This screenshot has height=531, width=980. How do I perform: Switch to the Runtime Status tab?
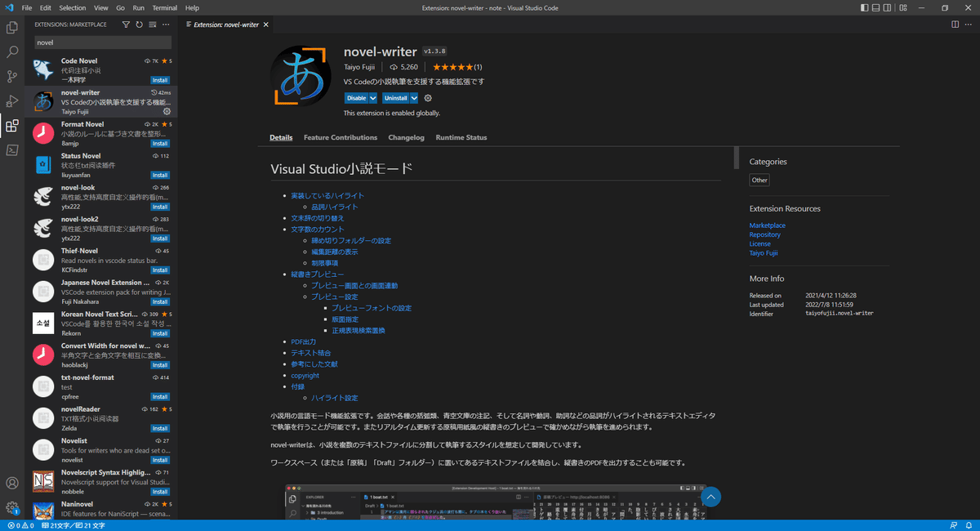point(461,137)
